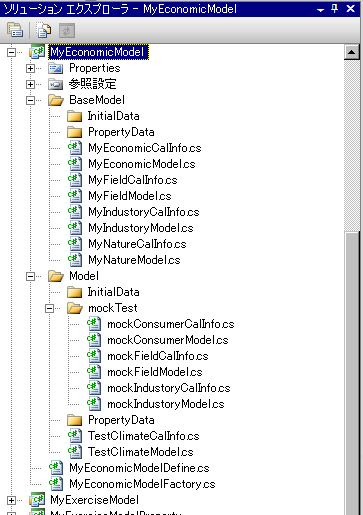Image resolution: width=363 pixels, height=515 pixels.
Task: Click the pin auto-hide icon
Action: pyautogui.click(x=335, y=9)
